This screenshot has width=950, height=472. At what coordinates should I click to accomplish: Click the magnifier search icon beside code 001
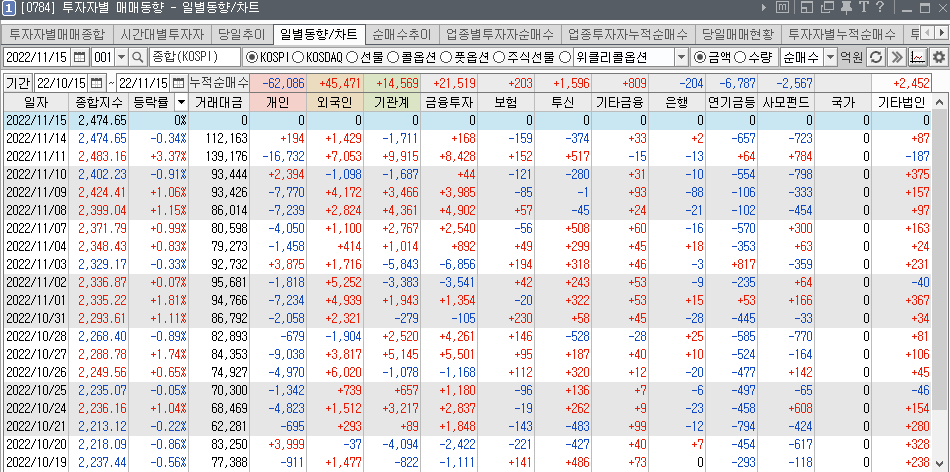tap(139, 57)
